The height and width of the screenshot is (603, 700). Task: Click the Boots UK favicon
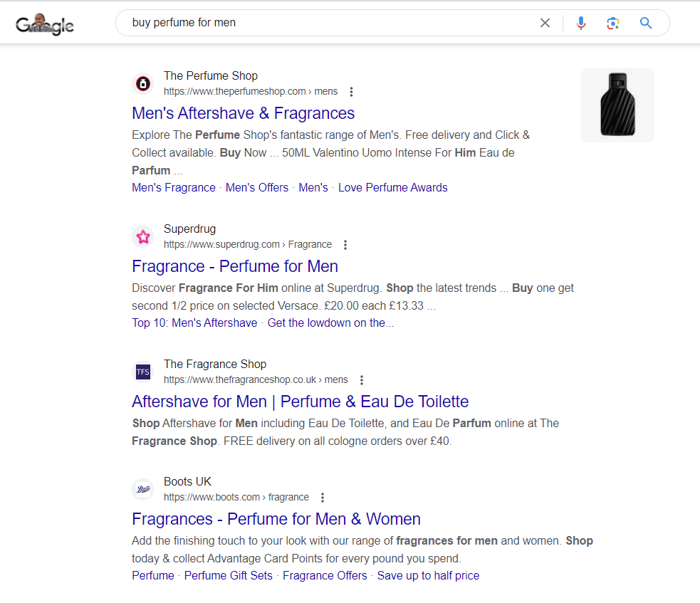pos(142,489)
